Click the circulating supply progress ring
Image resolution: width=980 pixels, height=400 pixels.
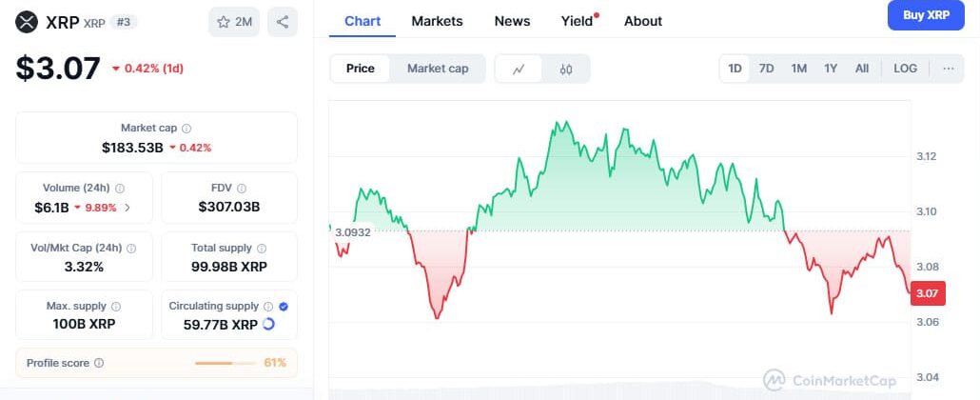268,324
